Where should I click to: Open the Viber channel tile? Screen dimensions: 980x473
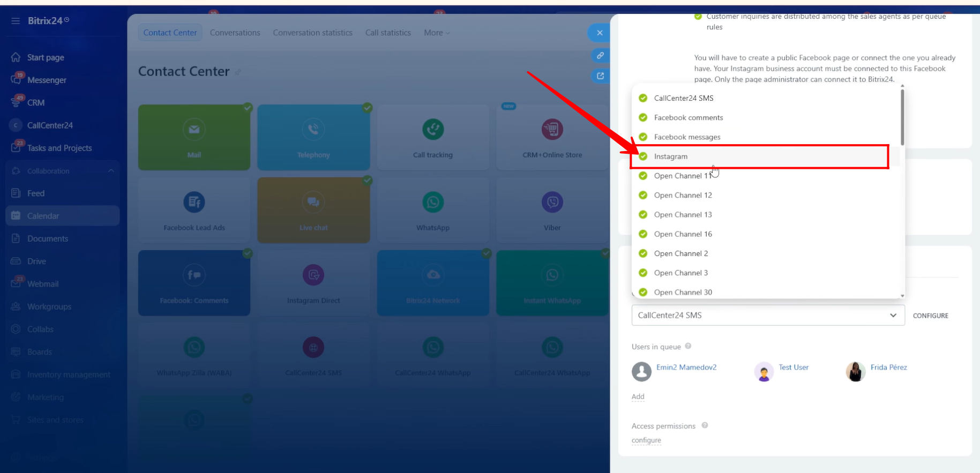click(x=552, y=211)
